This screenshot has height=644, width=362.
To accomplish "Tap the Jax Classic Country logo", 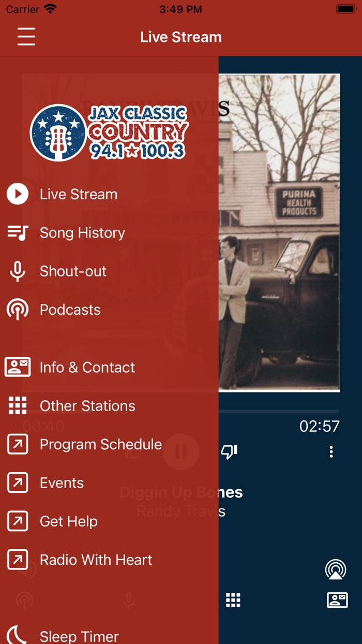I will 109,133.
